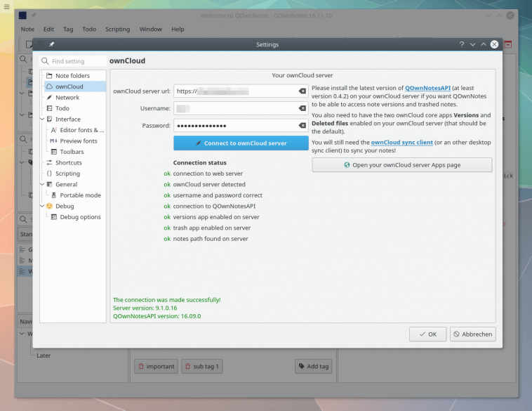532x411 pixels.
Task: Open Editor fonts settings
Action: pyautogui.click(x=81, y=130)
